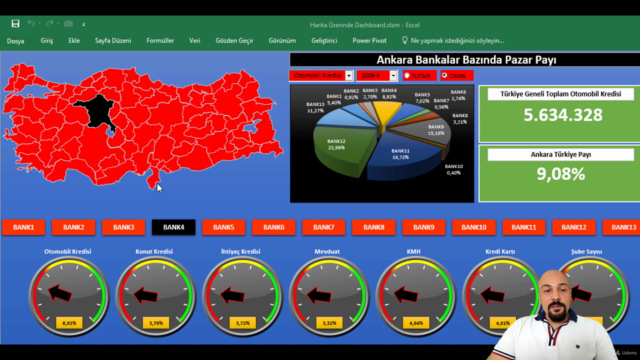Image resolution: width=640 pixels, height=360 pixels.
Task: Click the BANK13 11,27% pie label
Action: tap(315, 107)
